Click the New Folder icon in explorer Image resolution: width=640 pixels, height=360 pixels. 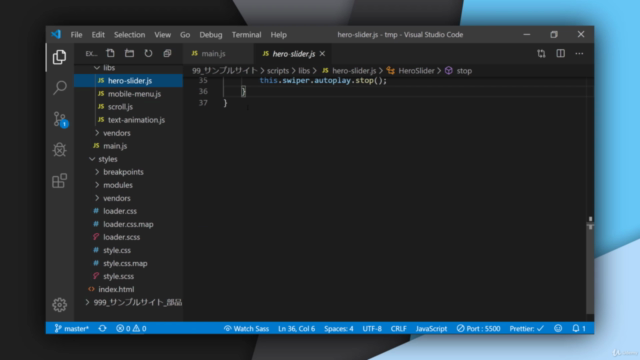(129, 53)
